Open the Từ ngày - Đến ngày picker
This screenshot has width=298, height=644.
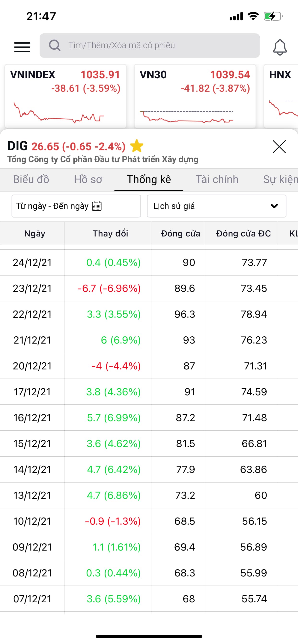click(x=52, y=206)
